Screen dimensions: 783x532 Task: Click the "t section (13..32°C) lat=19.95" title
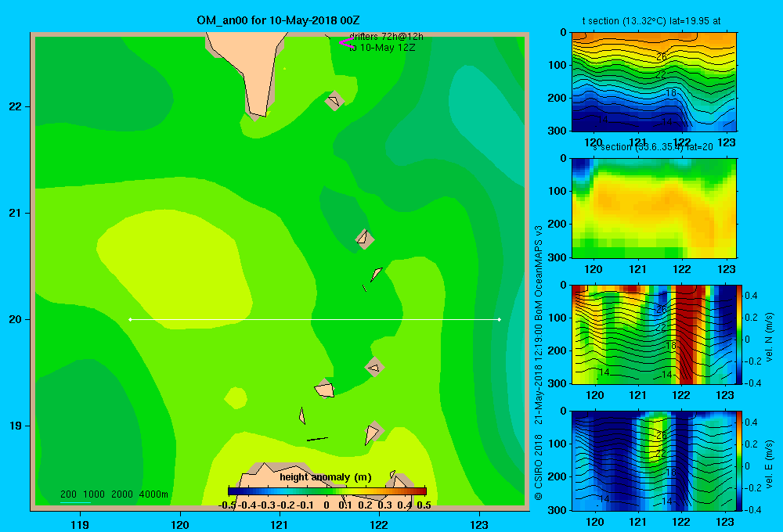click(x=651, y=21)
